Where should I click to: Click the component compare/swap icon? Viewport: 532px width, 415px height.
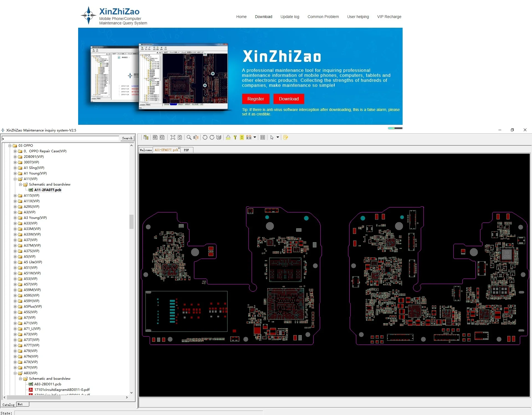click(x=196, y=137)
